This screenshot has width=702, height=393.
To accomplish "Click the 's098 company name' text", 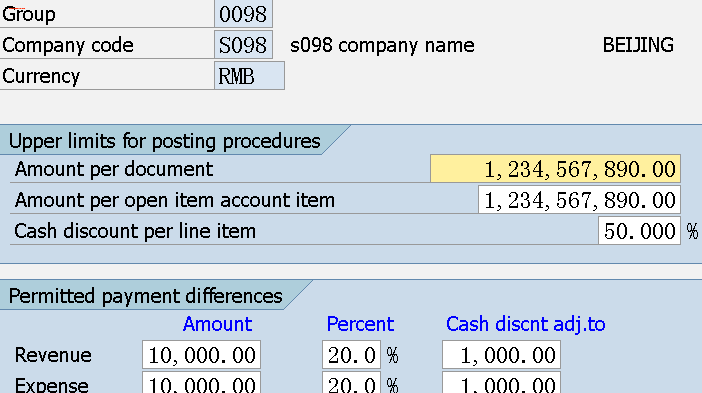I will coord(382,45).
